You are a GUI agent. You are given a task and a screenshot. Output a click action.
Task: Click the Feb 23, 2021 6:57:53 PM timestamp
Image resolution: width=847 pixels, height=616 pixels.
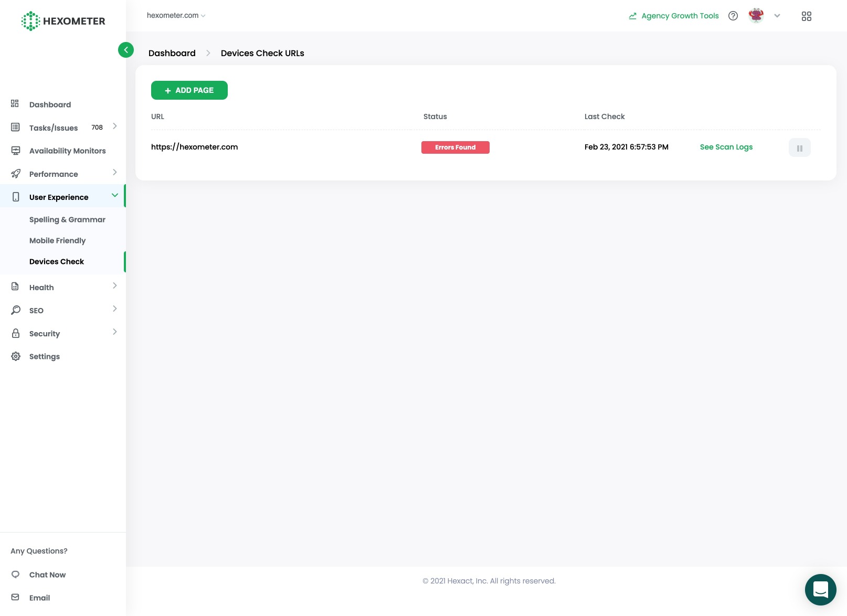click(627, 147)
